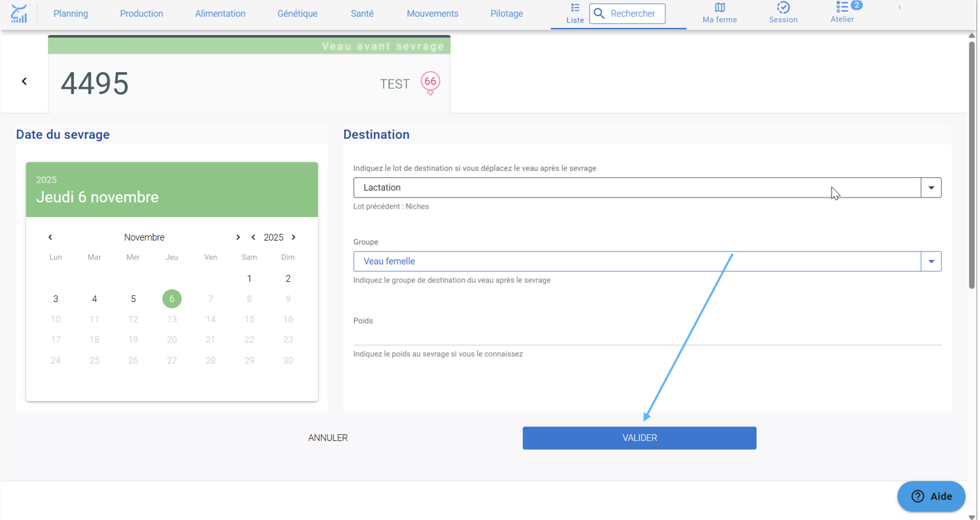Screen dimensions: 980x520
Task: Open the Liste view icon
Action: tap(575, 13)
